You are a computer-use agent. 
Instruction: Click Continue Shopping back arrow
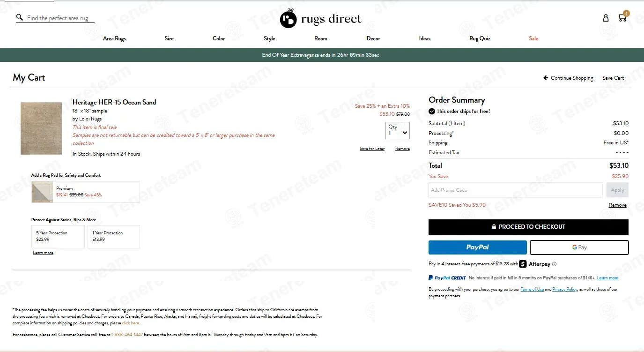[x=546, y=78]
